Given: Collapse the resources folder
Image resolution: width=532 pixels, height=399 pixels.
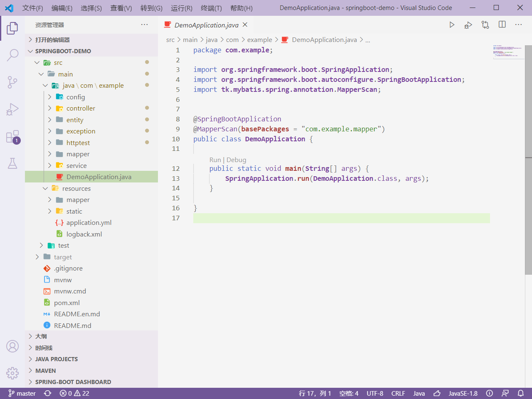Looking at the screenshot, I should pos(91,188).
